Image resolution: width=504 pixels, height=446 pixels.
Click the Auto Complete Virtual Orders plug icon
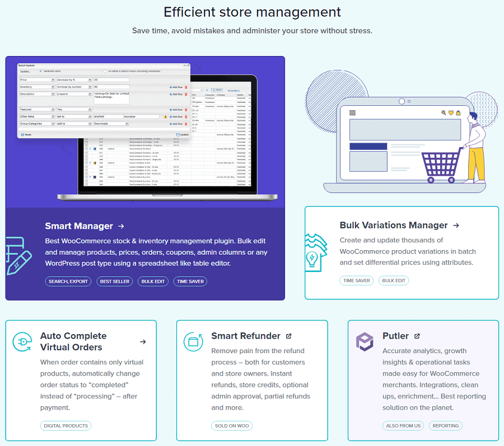[22, 342]
